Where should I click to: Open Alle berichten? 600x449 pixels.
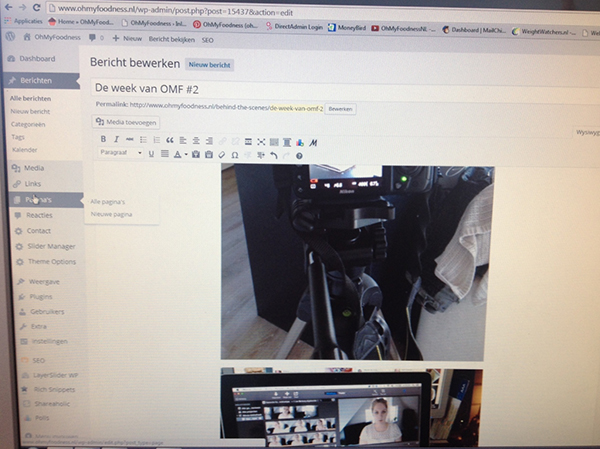[x=30, y=98]
